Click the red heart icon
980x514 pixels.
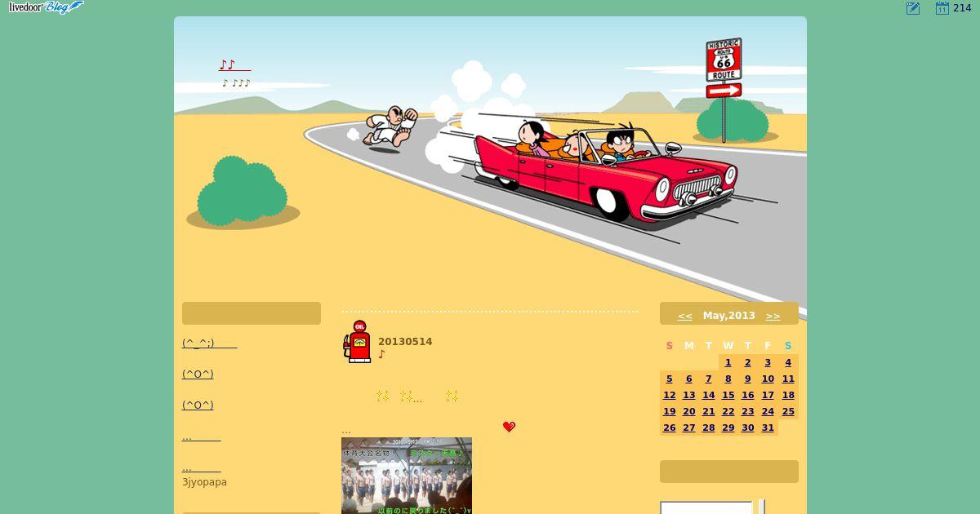[509, 427]
